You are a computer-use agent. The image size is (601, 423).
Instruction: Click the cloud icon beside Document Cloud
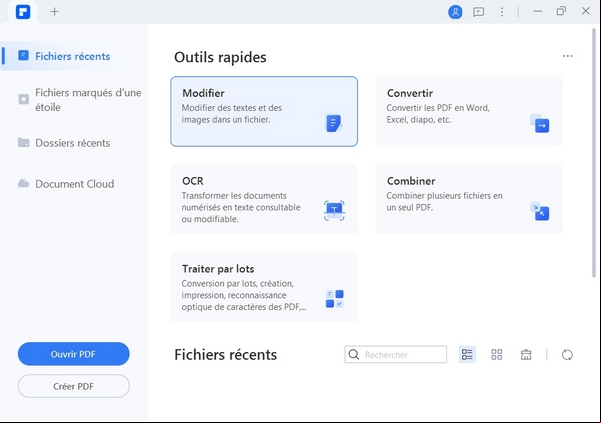click(23, 183)
